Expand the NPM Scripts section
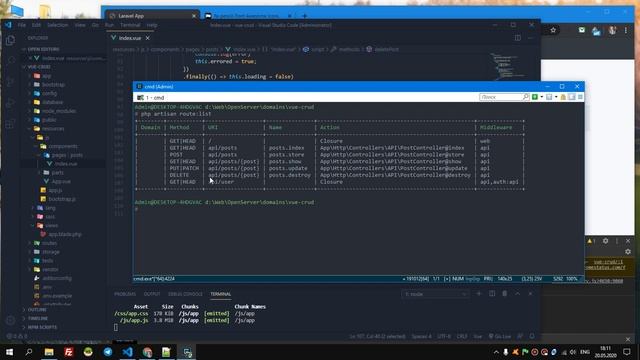This screenshot has width=640, height=360. [x=42, y=327]
